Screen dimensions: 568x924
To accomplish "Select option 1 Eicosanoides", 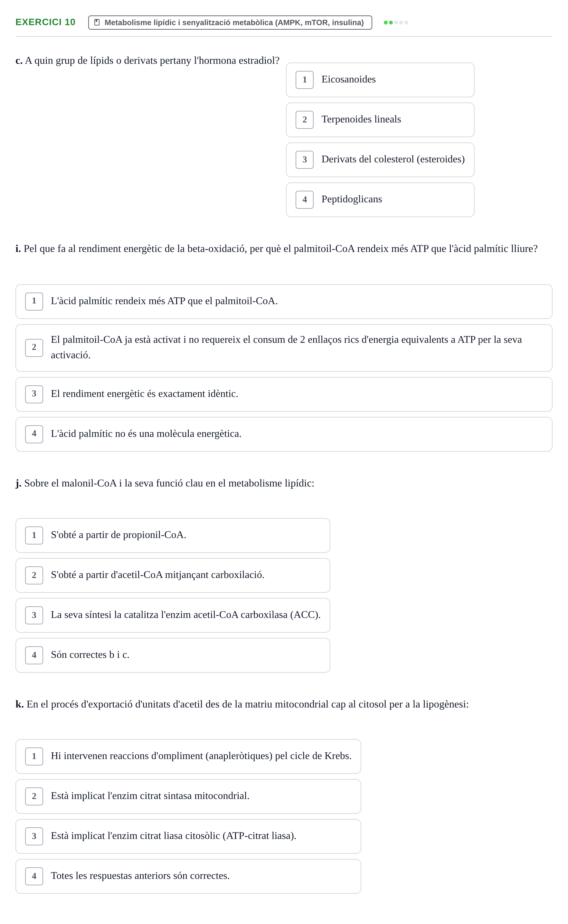I will click(380, 80).
